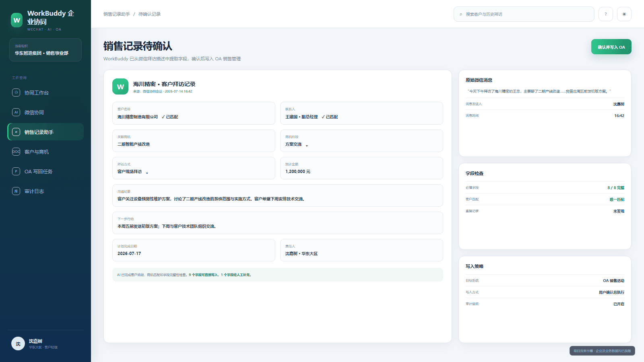644x362 pixels.
Task: Select 销售记录助手 menu item
Action: coord(45,132)
